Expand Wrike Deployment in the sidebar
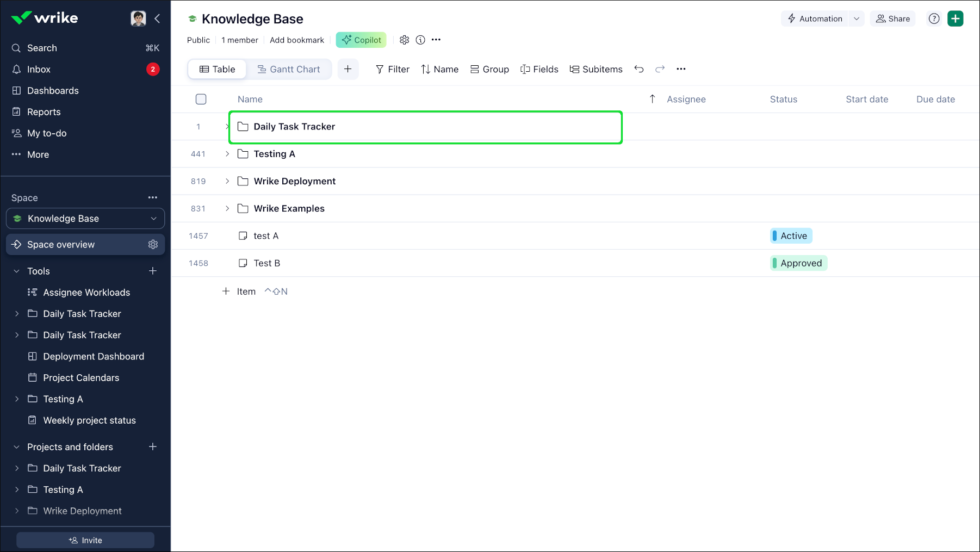 click(16, 511)
